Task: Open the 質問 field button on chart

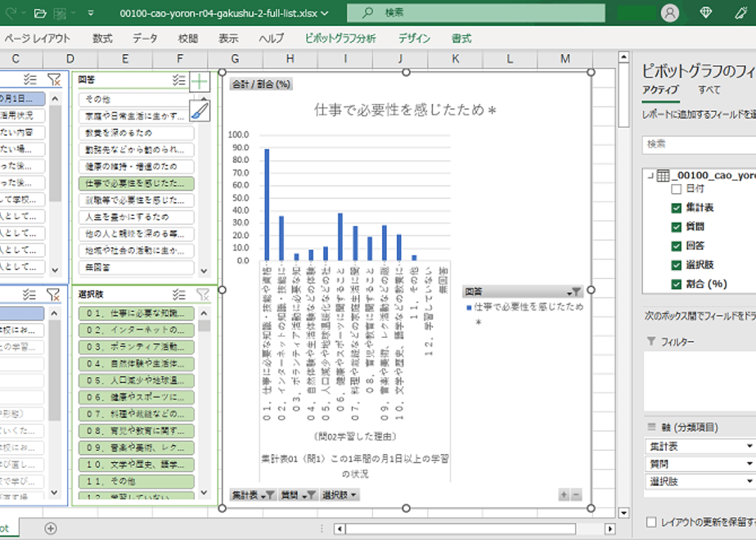Action: [299, 495]
